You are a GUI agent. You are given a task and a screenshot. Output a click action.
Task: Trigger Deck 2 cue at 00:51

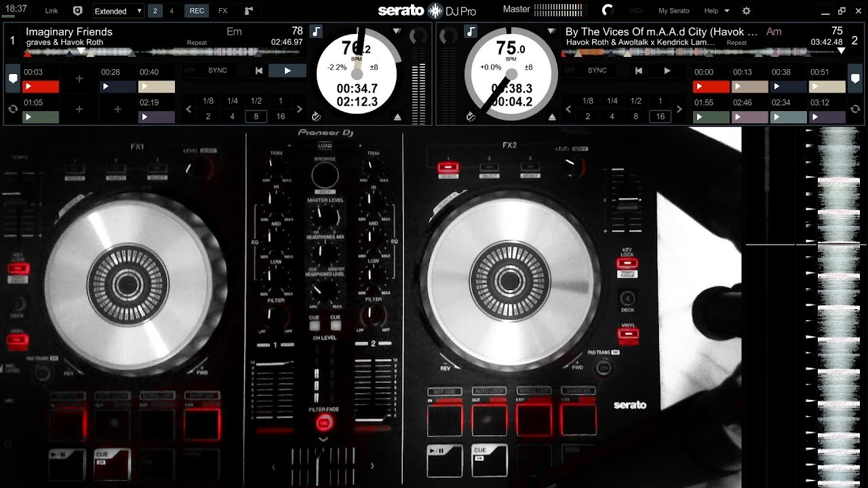coord(827,87)
